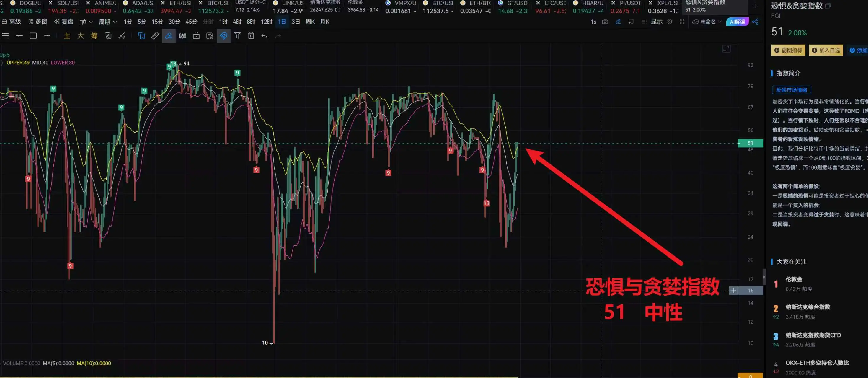Screen dimensions: 868x378
Task: Open the chart type candle dropdown
Action: click(86, 22)
